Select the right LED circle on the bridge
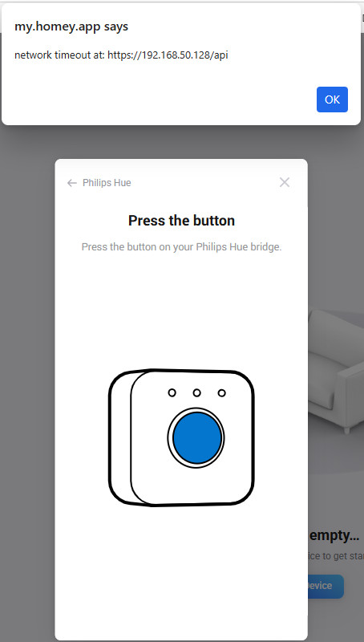 click(221, 392)
